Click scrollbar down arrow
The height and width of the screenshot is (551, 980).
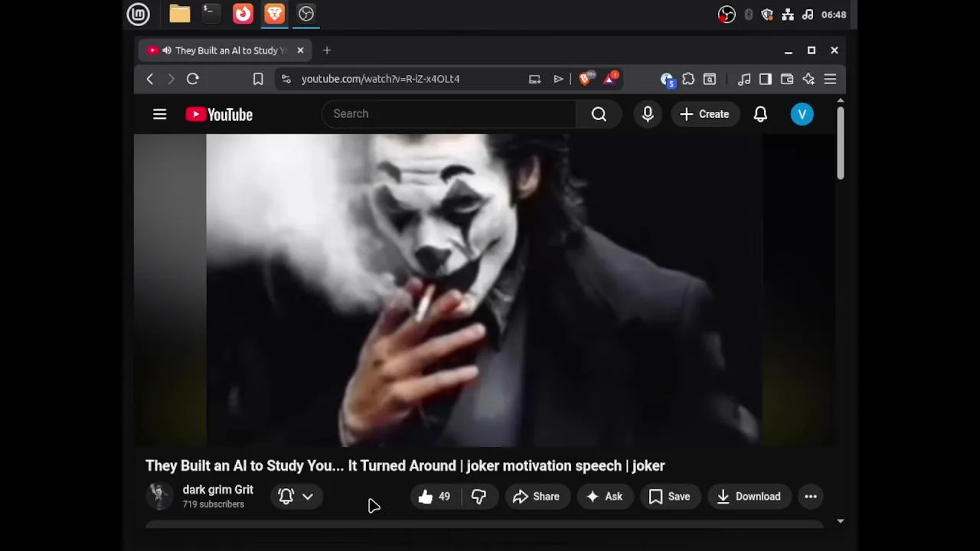click(840, 521)
